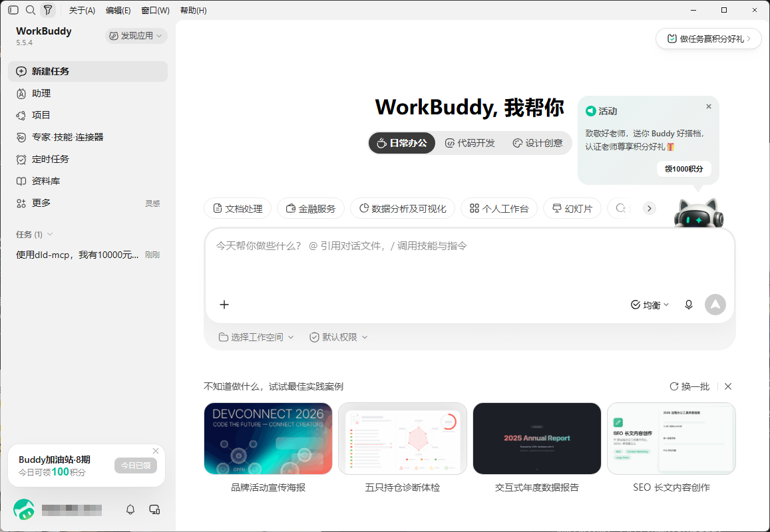
Task: Switch to the 日常办公 tab
Action: tap(402, 143)
